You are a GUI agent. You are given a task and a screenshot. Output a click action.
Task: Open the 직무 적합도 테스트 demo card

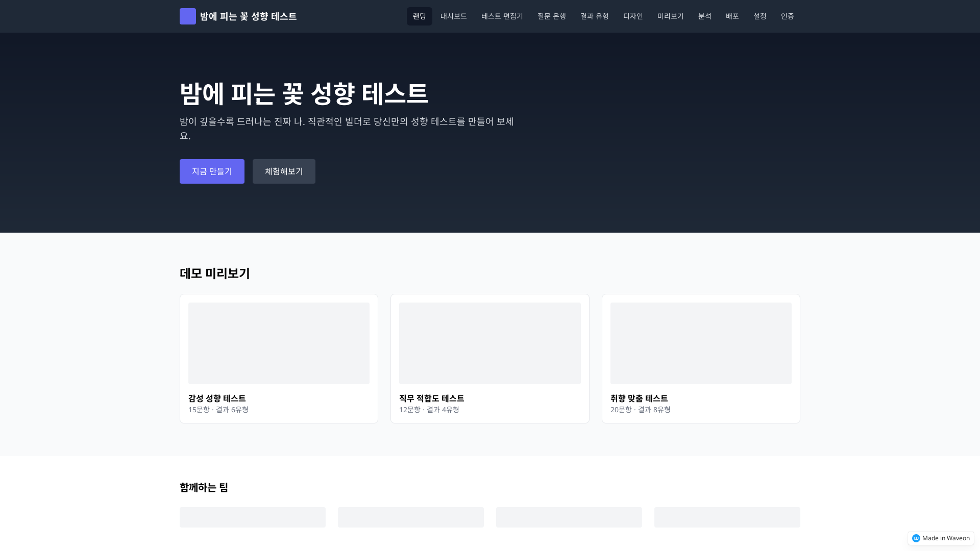489,359
